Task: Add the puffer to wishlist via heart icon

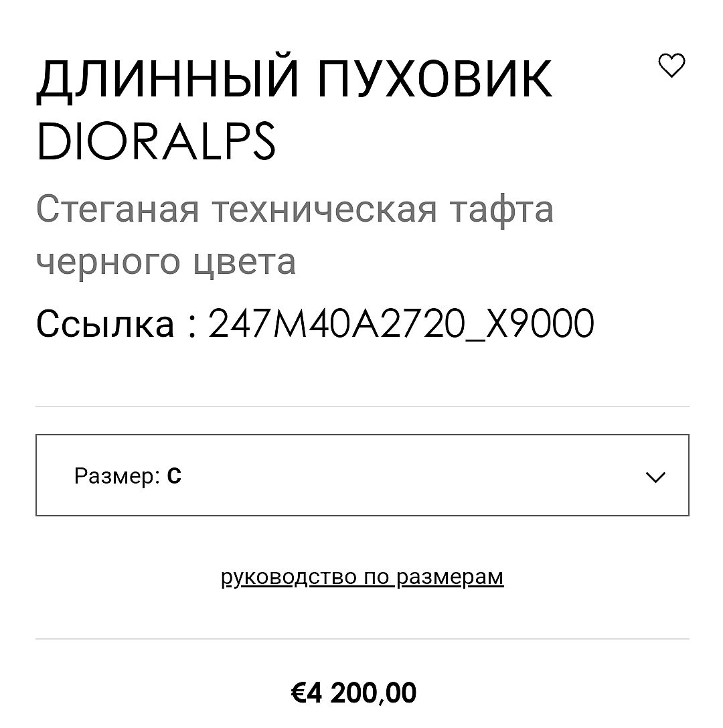Action: pos(671,66)
